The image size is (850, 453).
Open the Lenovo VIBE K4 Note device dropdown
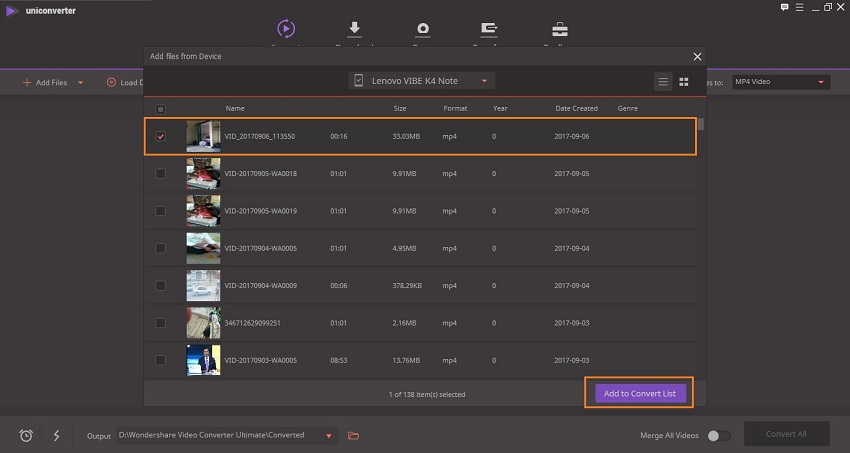tap(422, 81)
